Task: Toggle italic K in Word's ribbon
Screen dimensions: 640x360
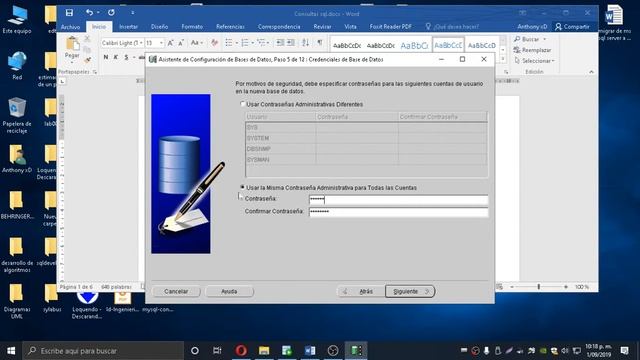Action: (116, 57)
